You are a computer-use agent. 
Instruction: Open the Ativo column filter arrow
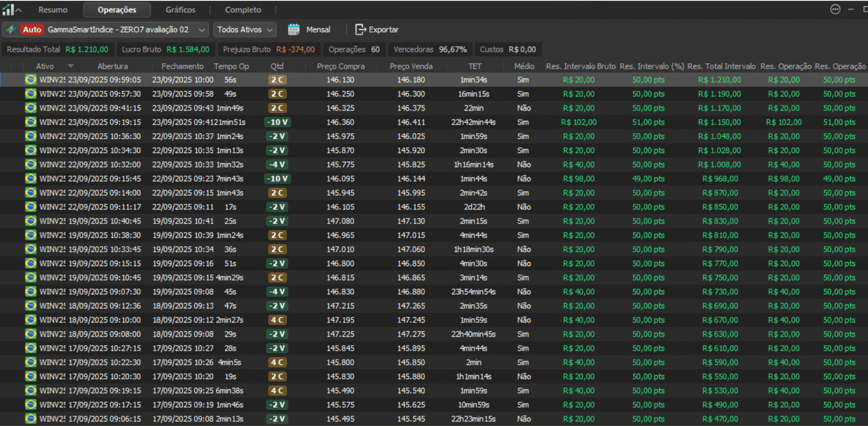[x=71, y=66]
